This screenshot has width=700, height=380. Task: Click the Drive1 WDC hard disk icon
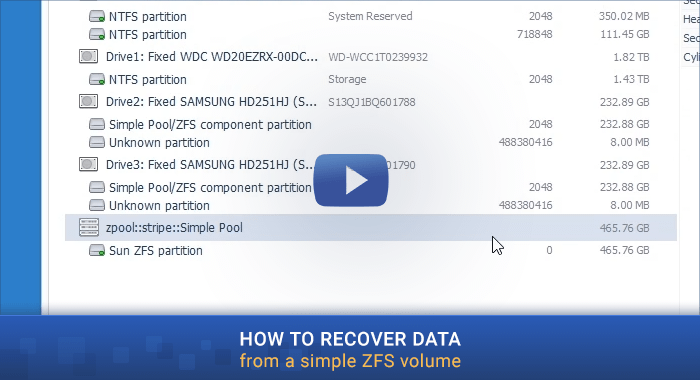coord(88,56)
